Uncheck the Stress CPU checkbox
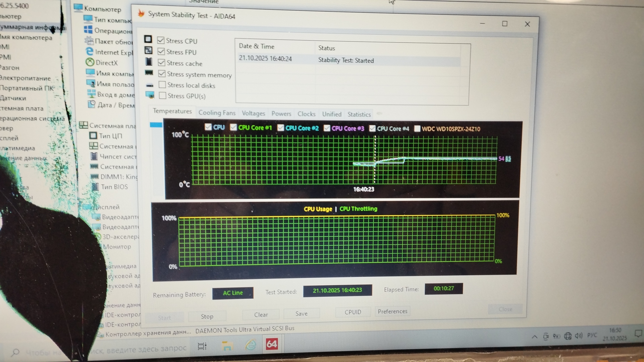The height and width of the screenshot is (362, 644). click(x=161, y=41)
